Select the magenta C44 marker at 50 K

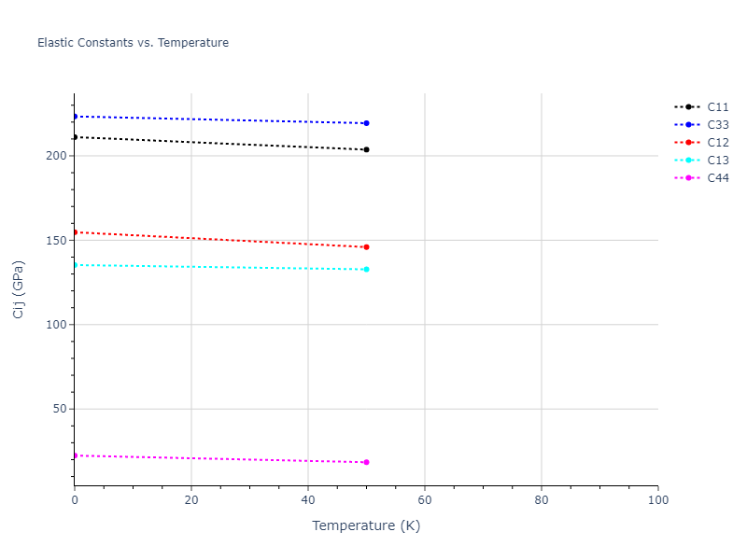point(366,462)
